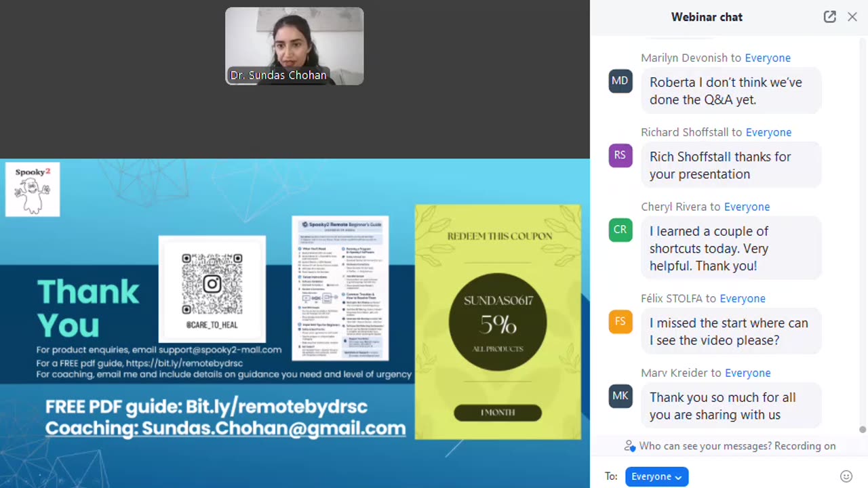
Task: Click 'ALL PRODUCTS' text on the coupon
Action: pyautogui.click(x=498, y=349)
